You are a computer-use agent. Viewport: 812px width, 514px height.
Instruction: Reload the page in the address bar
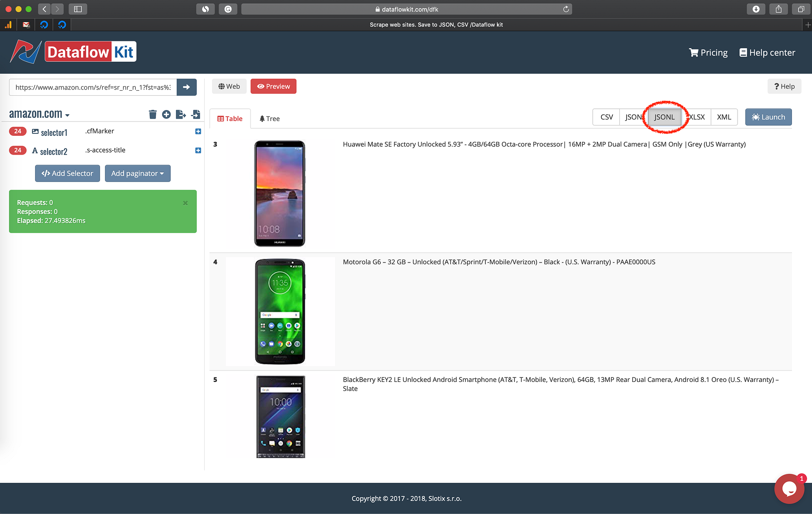point(566,9)
